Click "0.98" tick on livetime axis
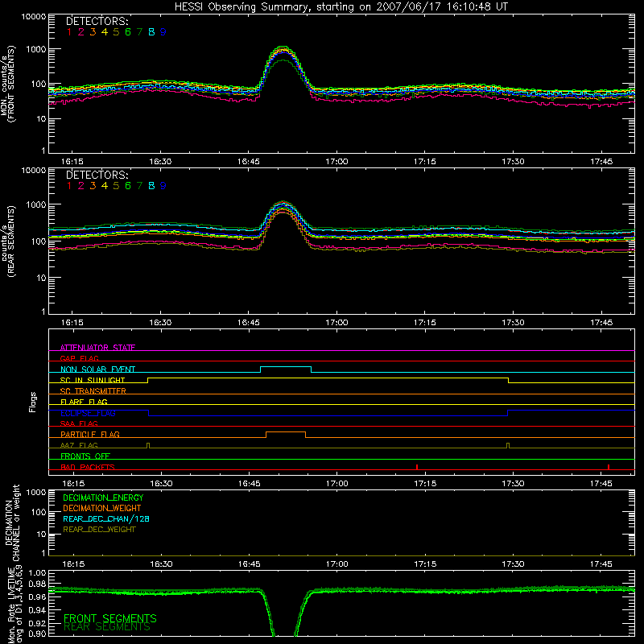Viewport: 644px width, 644px height. click(37, 584)
